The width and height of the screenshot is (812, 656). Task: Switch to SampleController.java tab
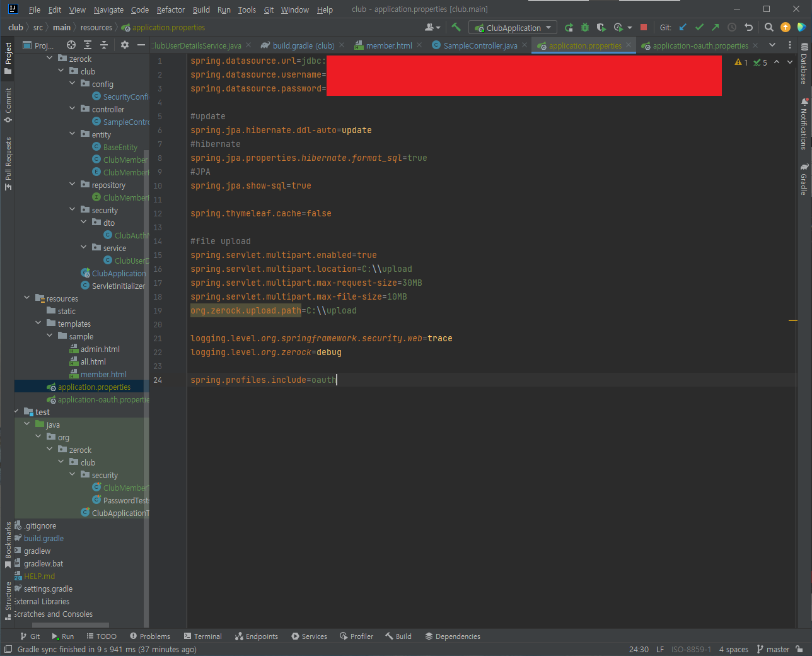[x=480, y=45]
